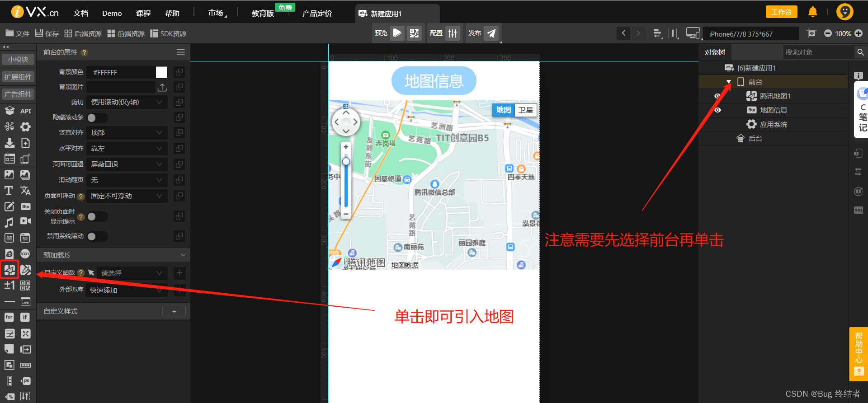Viewport: 868px width, 403px height.
Task: Open the 文档 menu
Action: click(80, 13)
